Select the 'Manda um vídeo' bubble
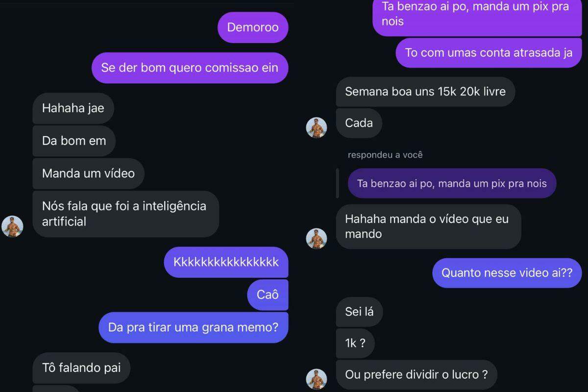The width and height of the screenshot is (588, 392). point(88,173)
